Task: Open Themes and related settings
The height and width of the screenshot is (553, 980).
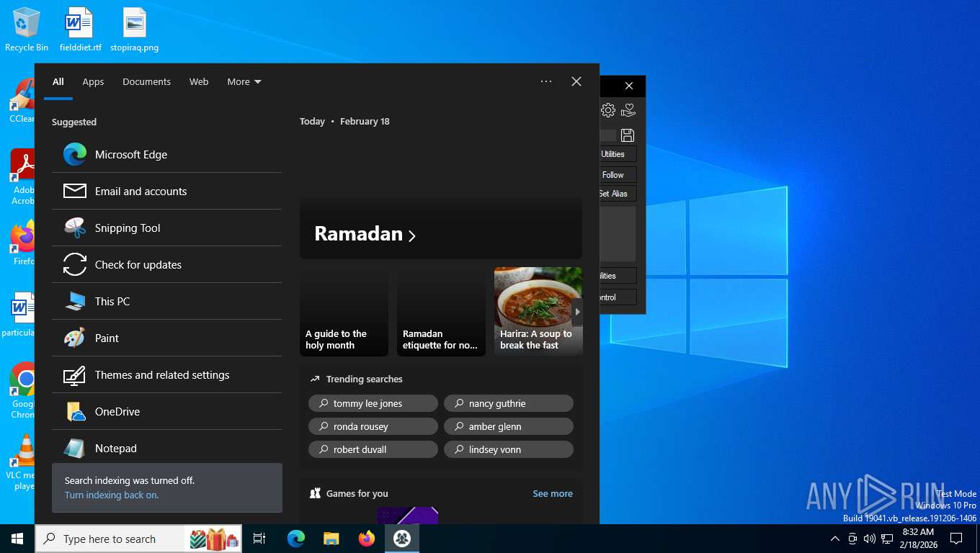Action: tap(166, 375)
